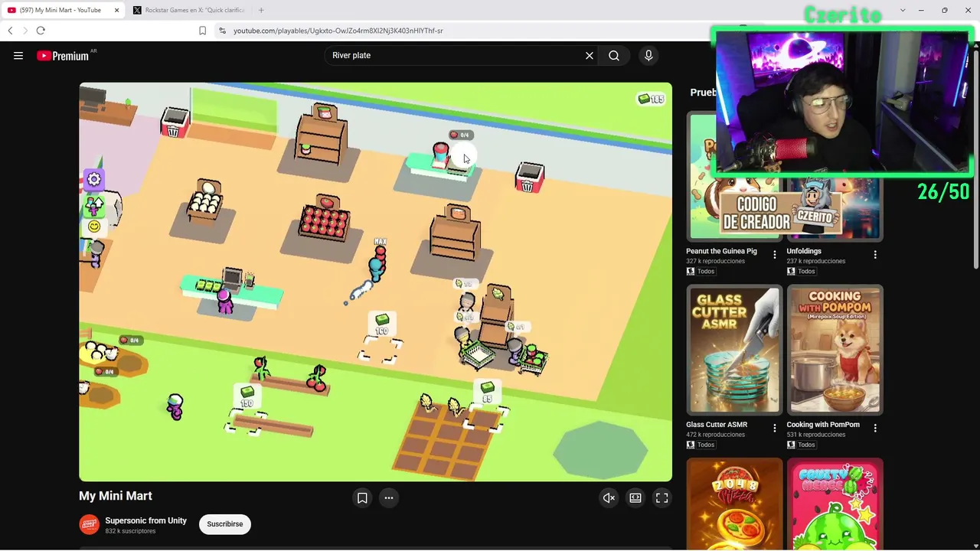The image size is (980, 551).
Task: Click the Glass Cutter ASMR title
Action: point(717,425)
